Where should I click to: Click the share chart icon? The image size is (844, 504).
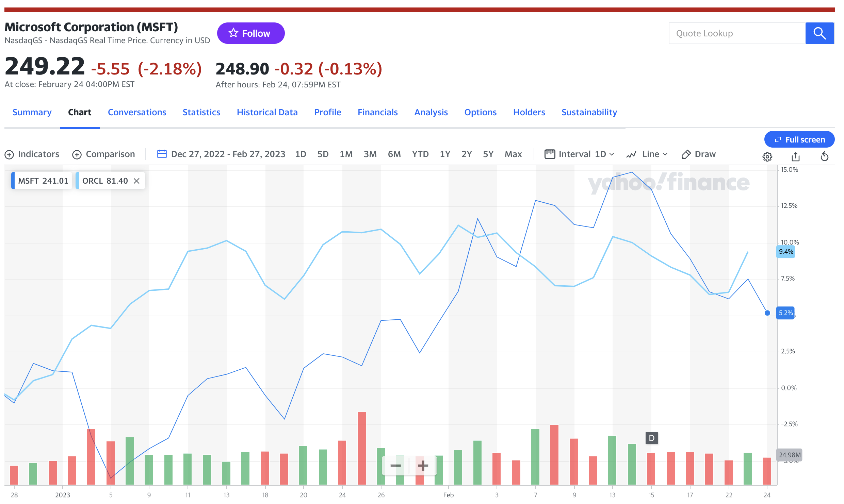pos(795,156)
